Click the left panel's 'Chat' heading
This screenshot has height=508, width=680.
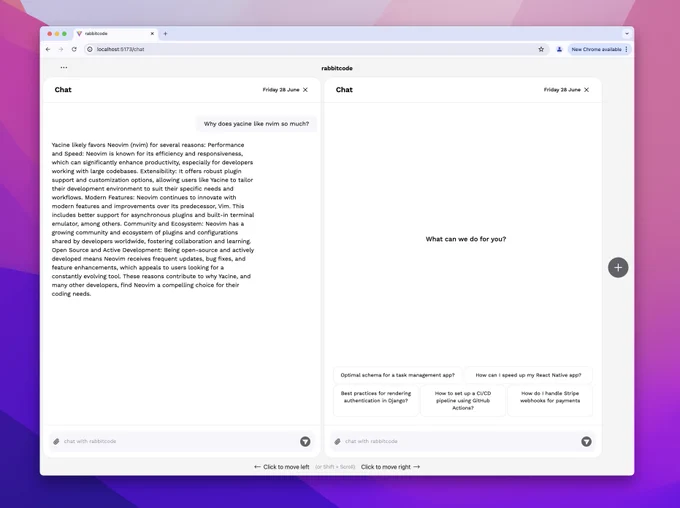(x=63, y=90)
